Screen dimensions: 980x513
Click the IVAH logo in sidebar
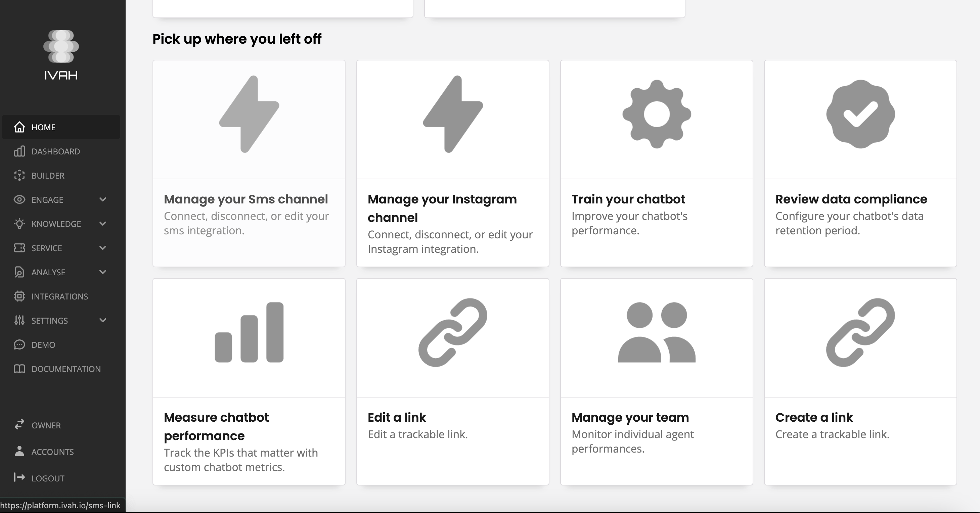pos(61,55)
